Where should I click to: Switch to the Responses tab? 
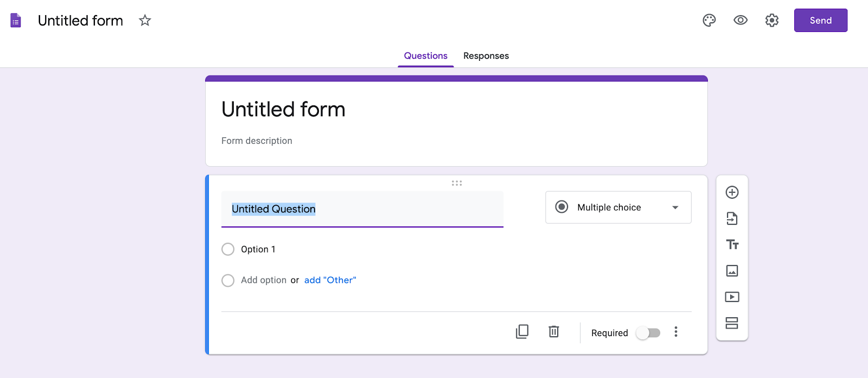point(486,56)
